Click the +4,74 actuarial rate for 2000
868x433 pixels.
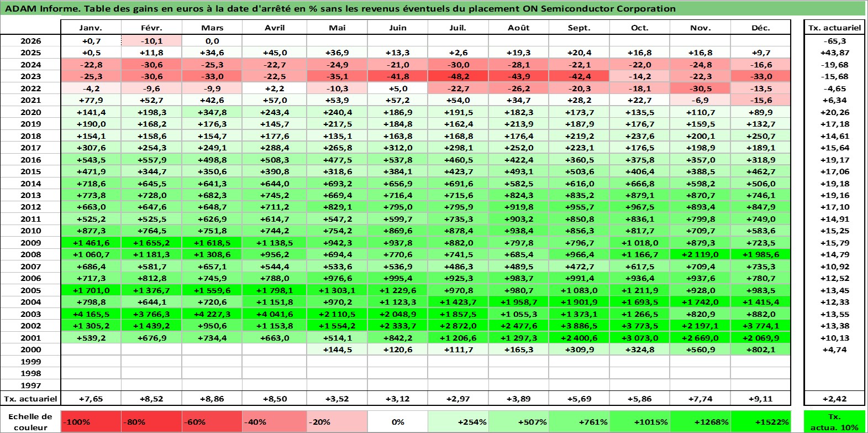click(834, 349)
